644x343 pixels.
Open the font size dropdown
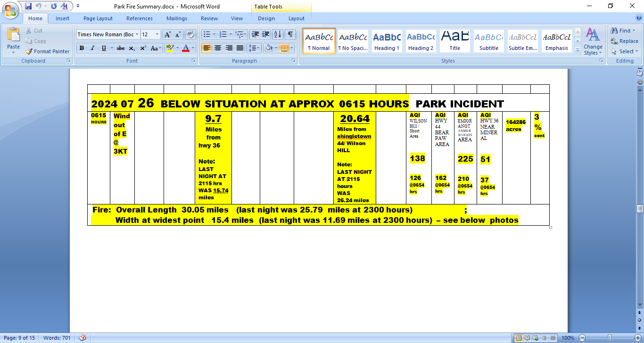157,34
